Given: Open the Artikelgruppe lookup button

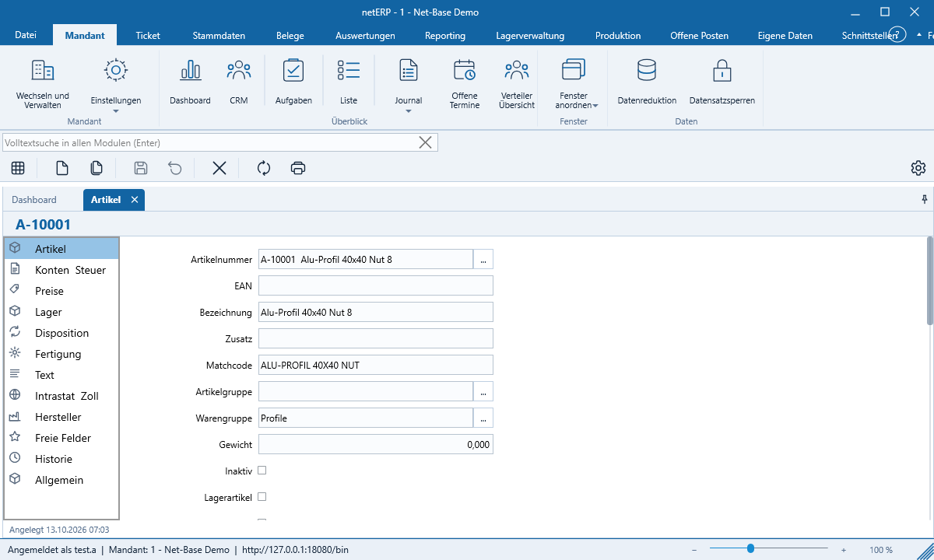Looking at the screenshot, I should pos(483,391).
